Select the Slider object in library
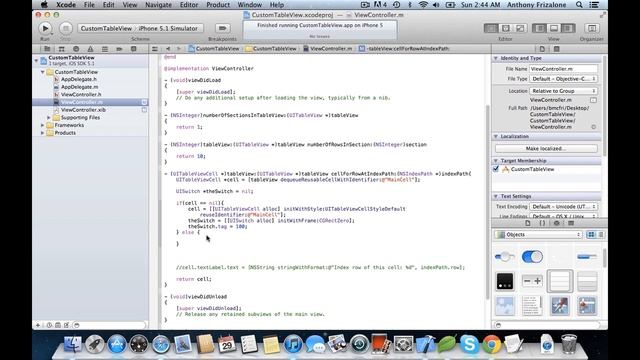The image size is (640, 360). pyautogui.click(x=504, y=257)
